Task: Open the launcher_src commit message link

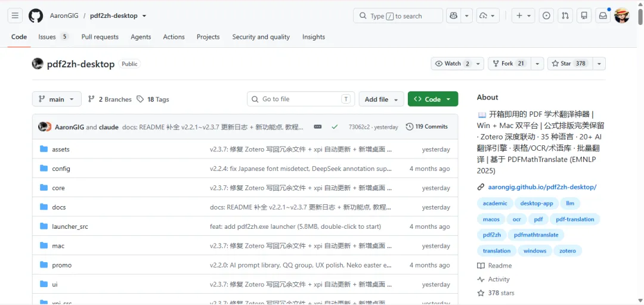Action: coord(295,226)
